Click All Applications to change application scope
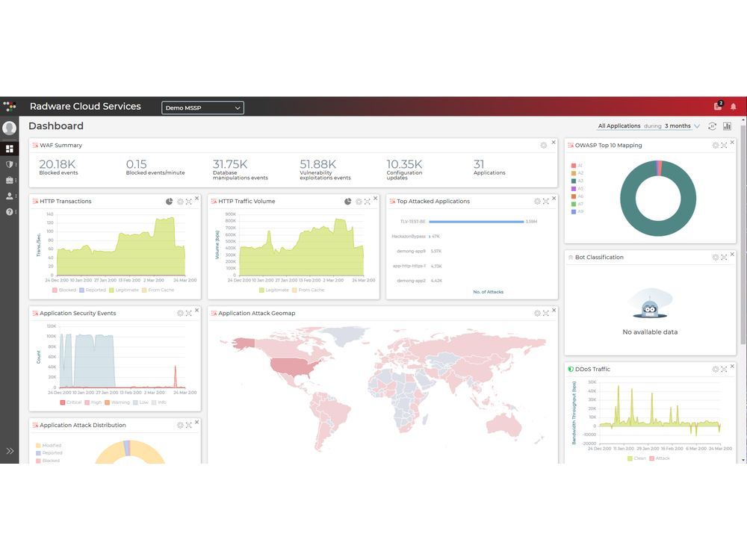Image resolution: width=747 pixels, height=560 pixels. (x=620, y=125)
